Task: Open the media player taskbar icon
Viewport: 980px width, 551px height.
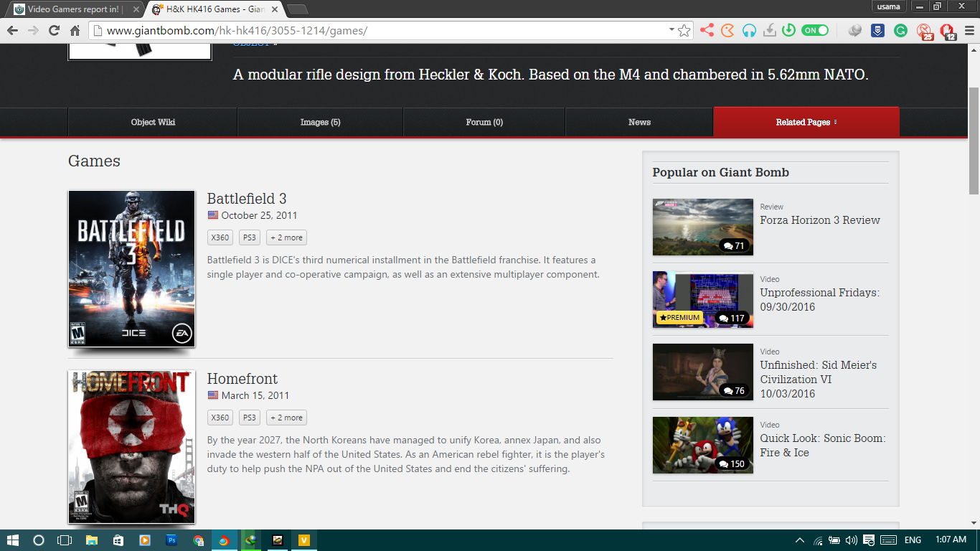Action: click(x=145, y=540)
